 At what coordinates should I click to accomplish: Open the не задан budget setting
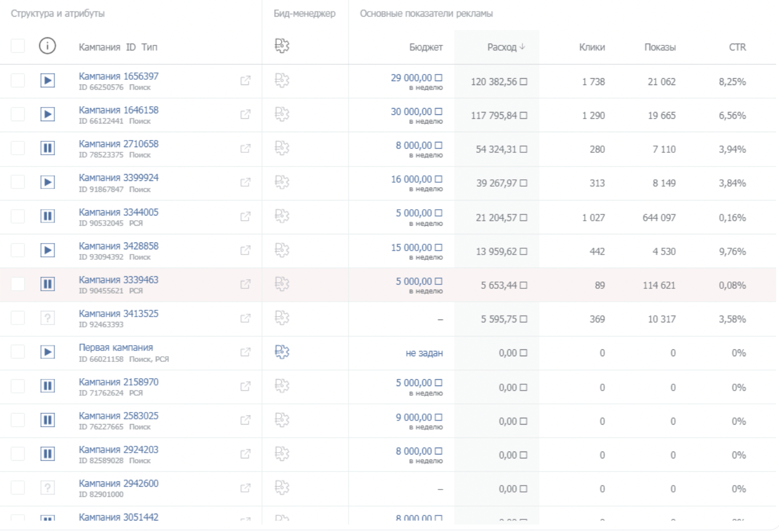click(424, 353)
